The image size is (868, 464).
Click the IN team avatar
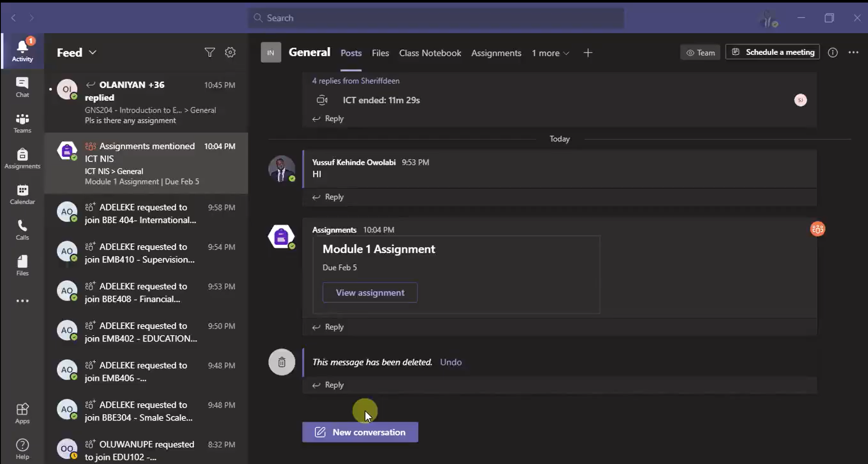tap(271, 53)
